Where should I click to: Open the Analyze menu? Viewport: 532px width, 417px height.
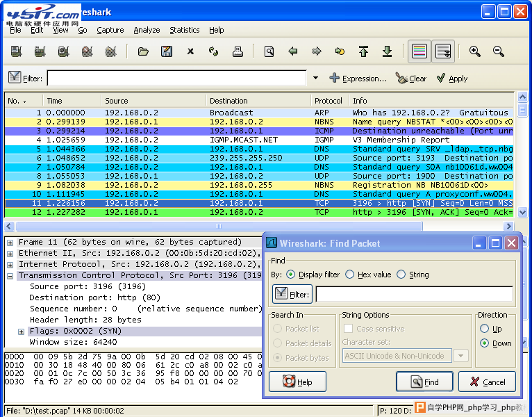147,30
